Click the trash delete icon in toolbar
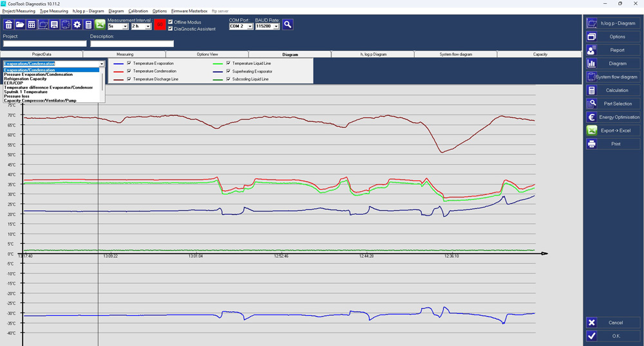Screen dimensions: 644x346 (x=8, y=24)
